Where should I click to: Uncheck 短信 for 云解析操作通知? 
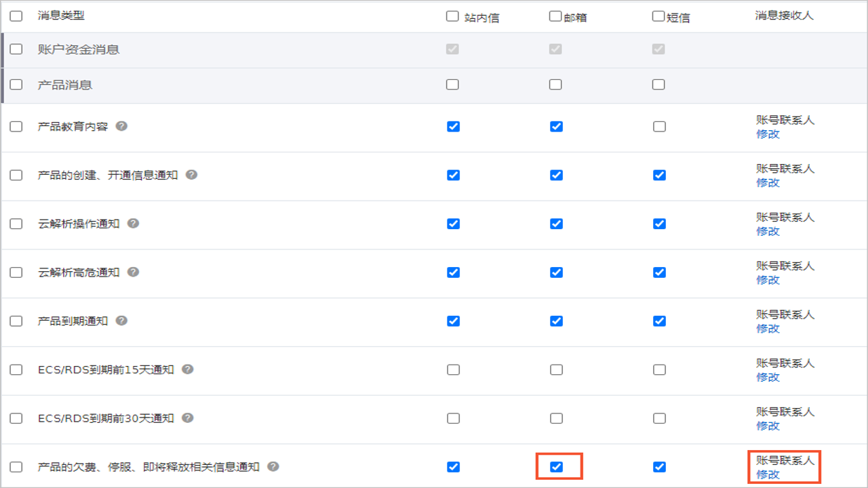tap(659, 224)
